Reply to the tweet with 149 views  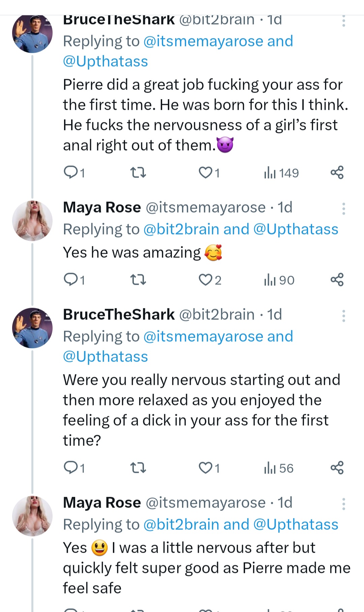coord(71,173)
